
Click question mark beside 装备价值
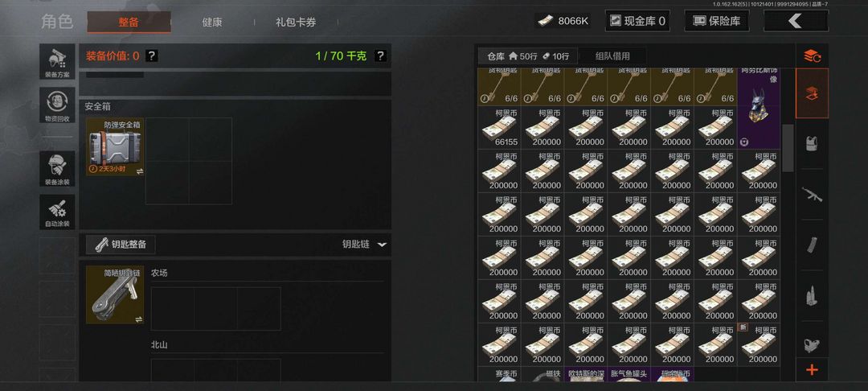coord(152,56)
